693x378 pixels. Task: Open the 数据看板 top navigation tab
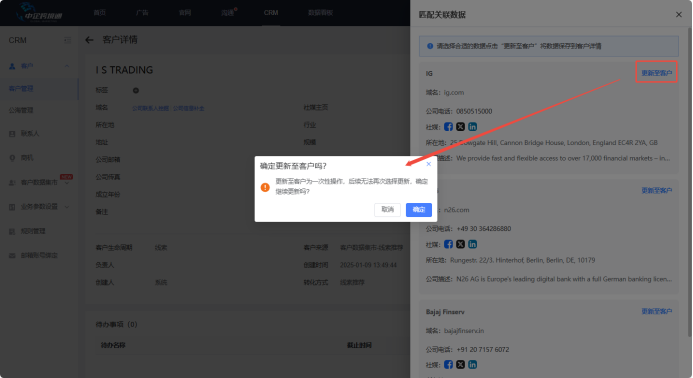coord(320,13)
